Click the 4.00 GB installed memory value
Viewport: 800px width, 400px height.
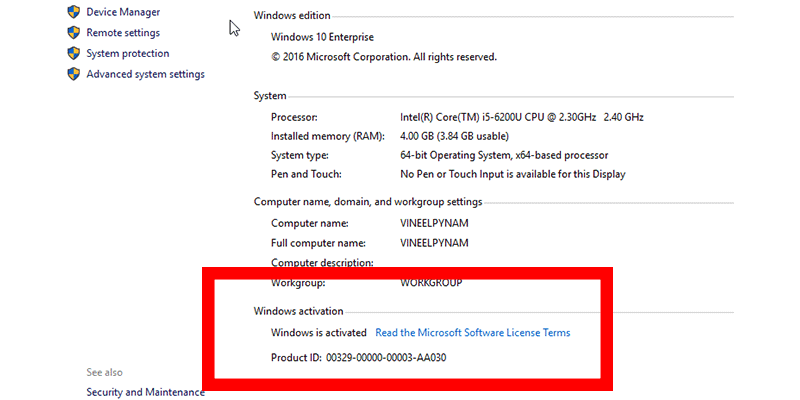tap(454, 136)
